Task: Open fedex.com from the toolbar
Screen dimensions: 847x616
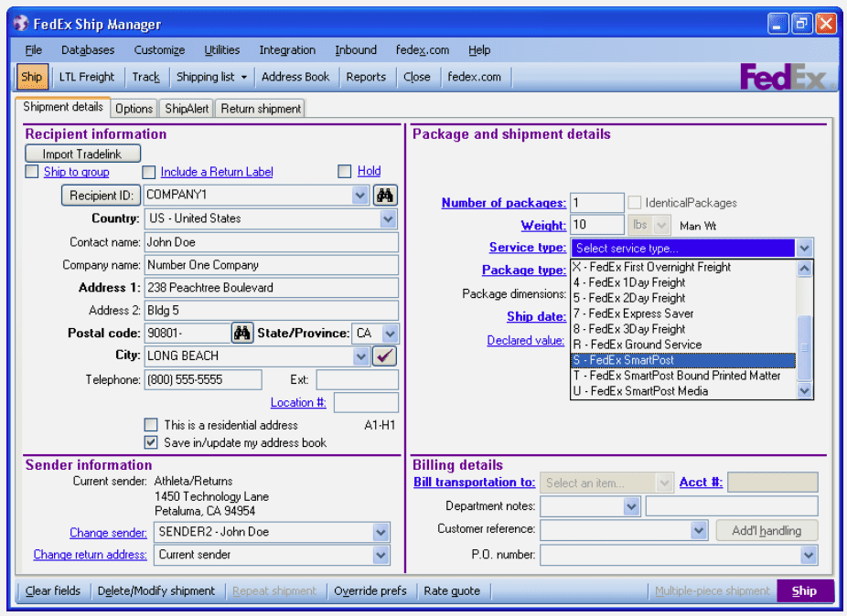Action: coord(475,77)
